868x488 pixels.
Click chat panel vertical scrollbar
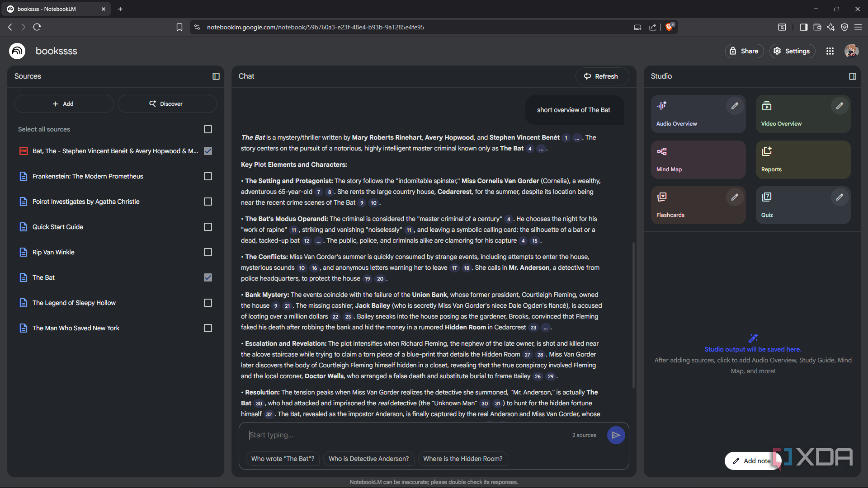click(633, 315)
